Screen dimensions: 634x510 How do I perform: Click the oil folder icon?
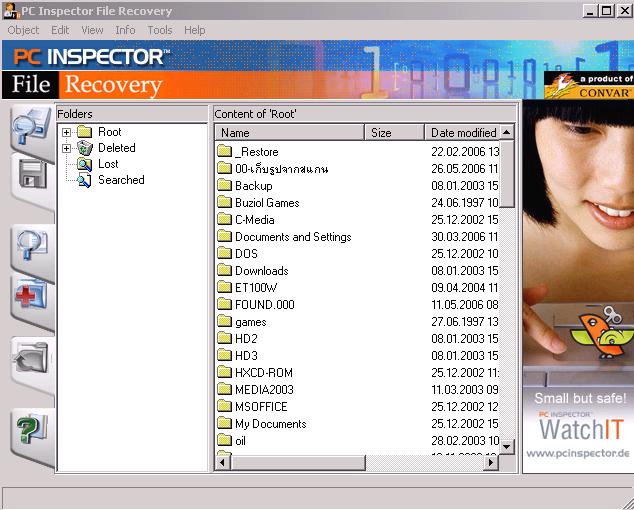click(224, 440)
